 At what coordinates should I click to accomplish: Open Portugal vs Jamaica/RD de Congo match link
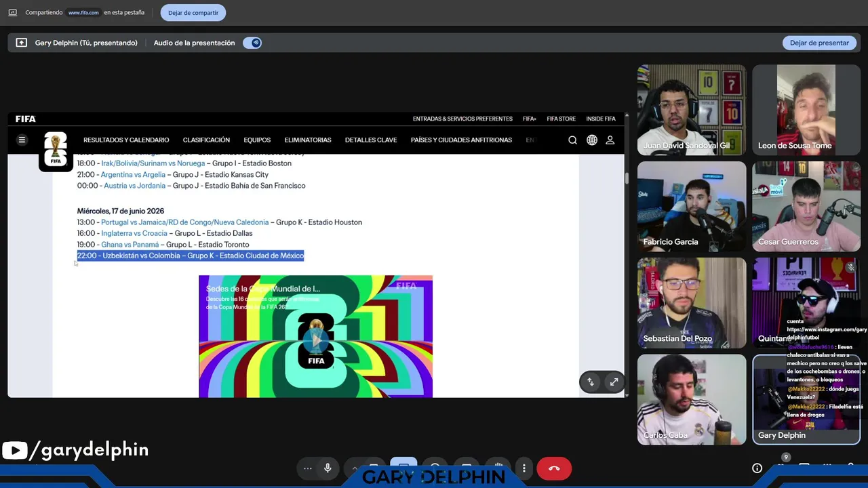point(184,222)
